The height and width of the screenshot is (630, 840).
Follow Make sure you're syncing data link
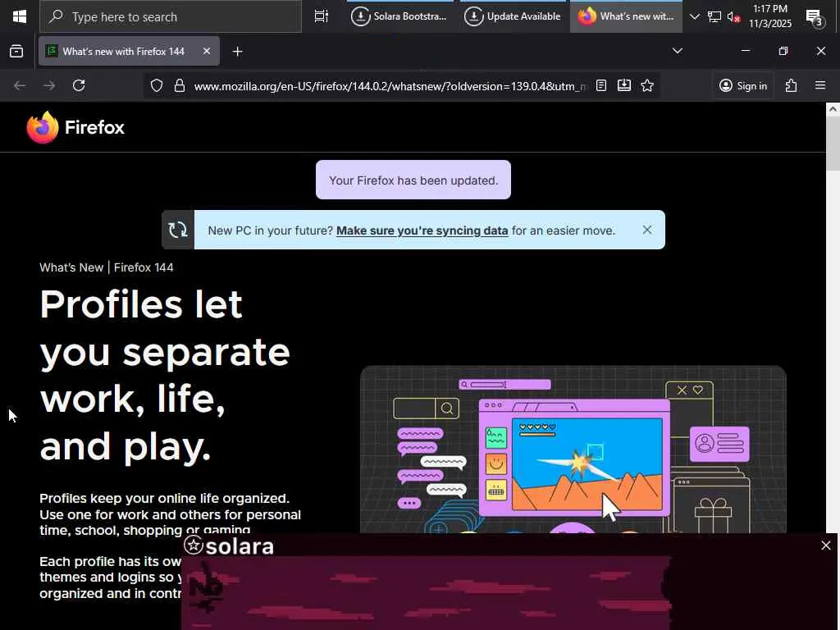422,231
